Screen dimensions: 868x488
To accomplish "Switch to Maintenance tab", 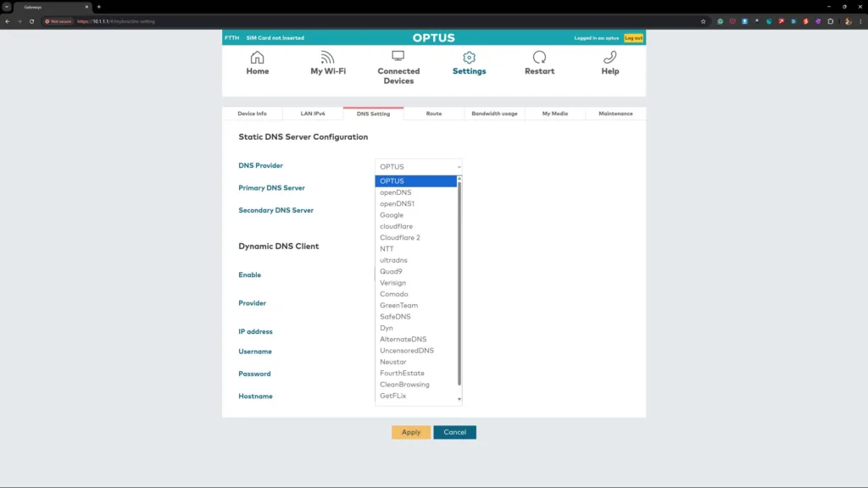I will pyautogui.click(x=615, y=114).
